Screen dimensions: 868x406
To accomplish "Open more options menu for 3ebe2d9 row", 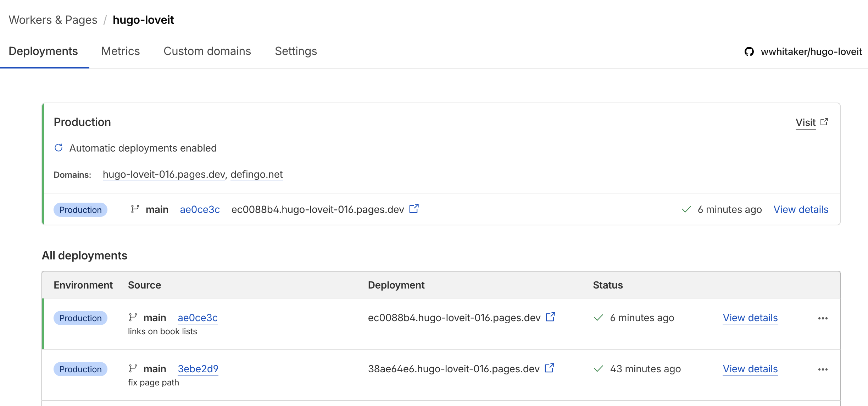I will pos(823,369).
